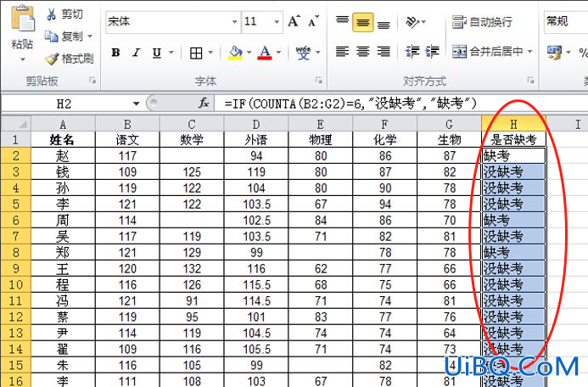Click the Copy (复制) button

(64, 36)
